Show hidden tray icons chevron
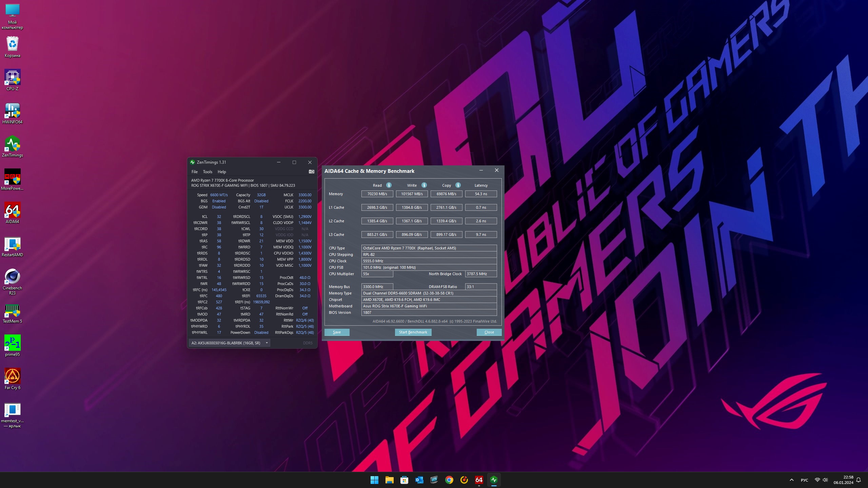868x488 pixels. [791, 480]
